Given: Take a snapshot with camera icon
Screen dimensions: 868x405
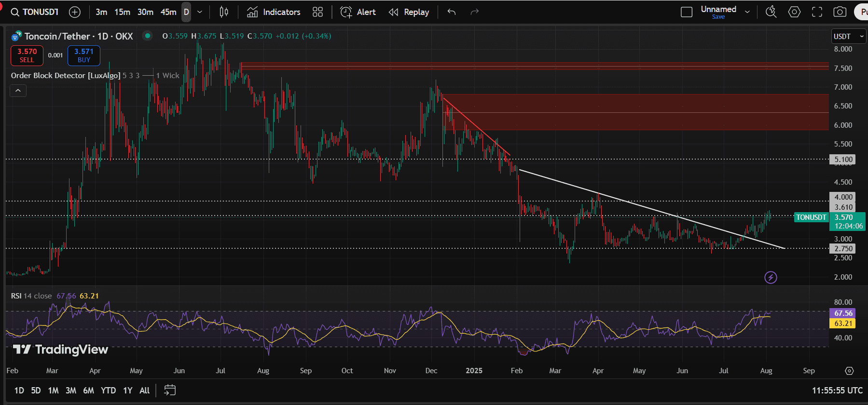Looking at the screenshot, I should [840, 12].
